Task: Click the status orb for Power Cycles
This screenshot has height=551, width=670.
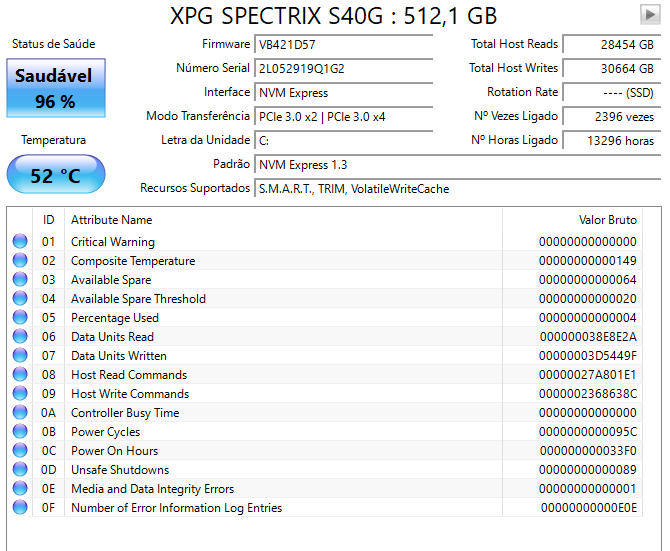Action: (x=20, y=431)
